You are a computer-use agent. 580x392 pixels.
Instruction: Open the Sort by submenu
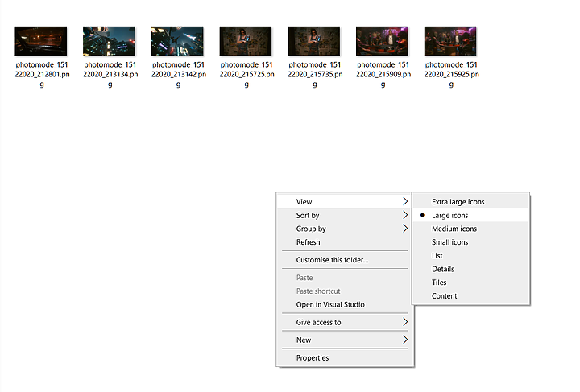tap(345, 215)
